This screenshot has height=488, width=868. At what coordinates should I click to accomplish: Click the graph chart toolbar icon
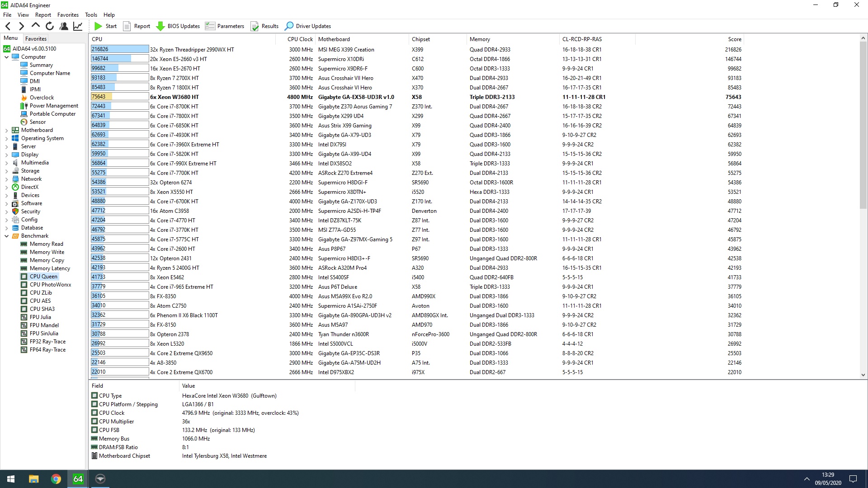click(78, 26)
